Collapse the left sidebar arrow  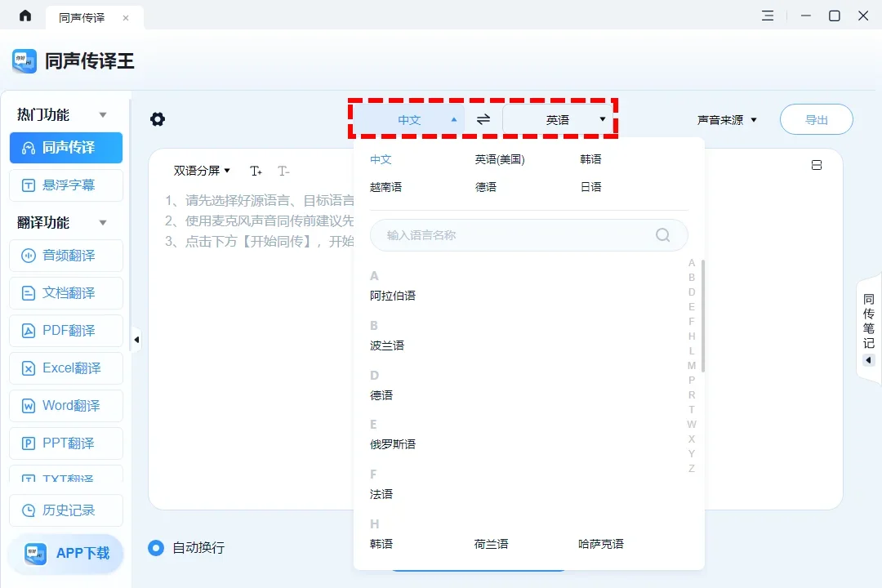pos(136,340)
